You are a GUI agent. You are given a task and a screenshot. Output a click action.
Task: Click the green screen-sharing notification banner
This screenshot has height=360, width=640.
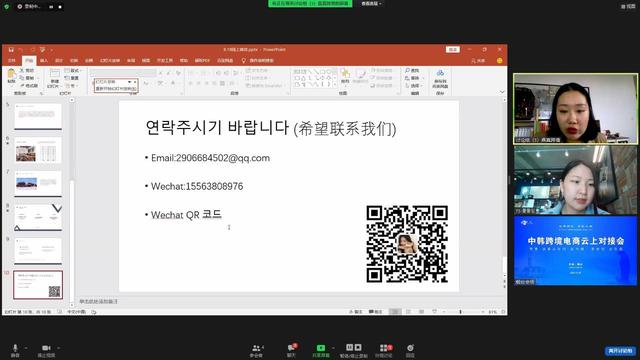[310, 3]
